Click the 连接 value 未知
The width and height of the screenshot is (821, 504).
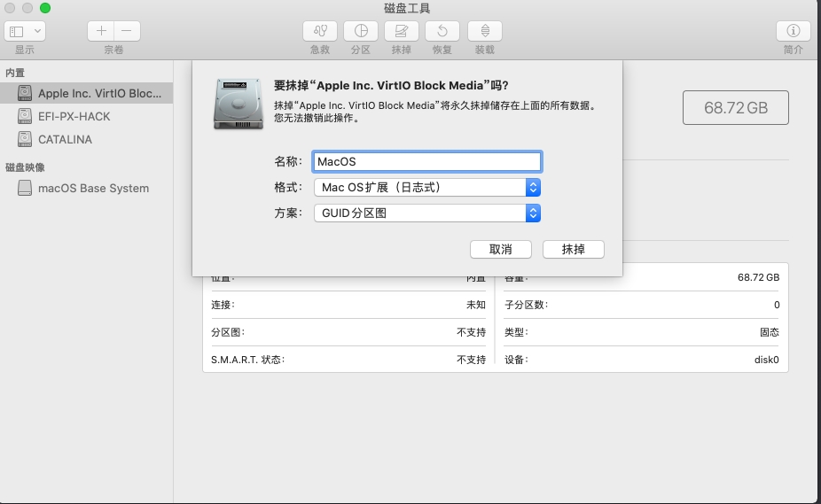coord(476,305)
